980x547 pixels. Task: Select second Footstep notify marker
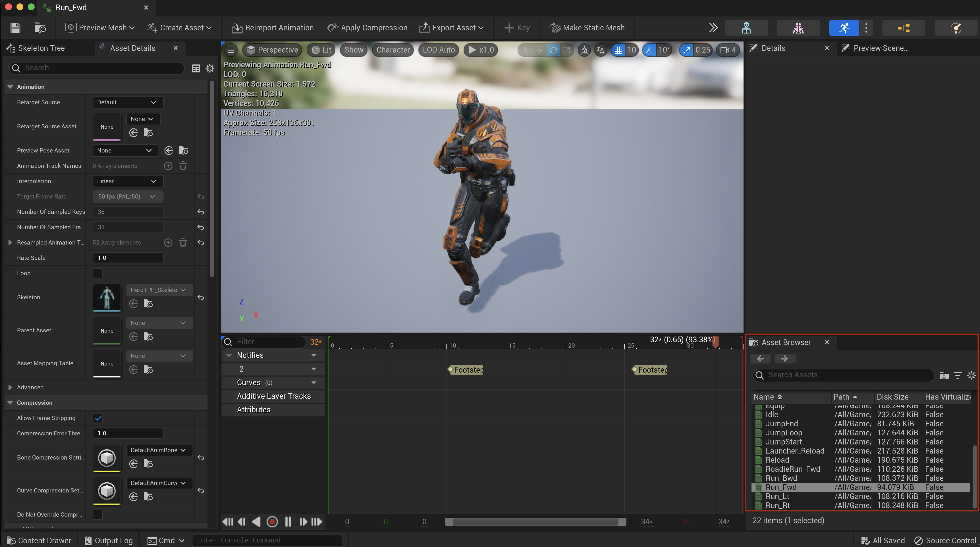coord(650,369)
